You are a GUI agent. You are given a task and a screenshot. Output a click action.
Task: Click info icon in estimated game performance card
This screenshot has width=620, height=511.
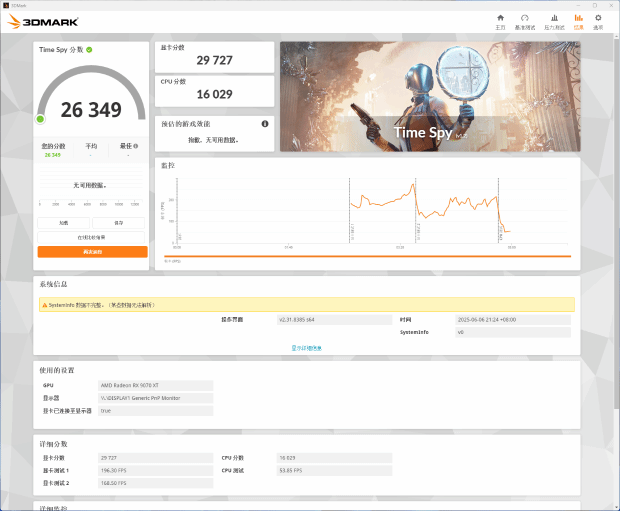coord(265,124)
